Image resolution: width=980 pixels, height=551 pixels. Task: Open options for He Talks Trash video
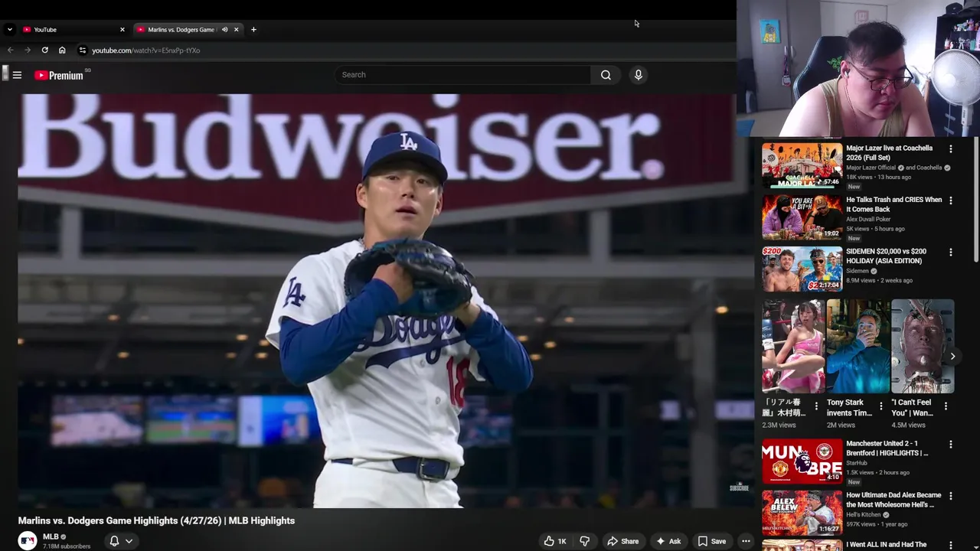(951, 201)
